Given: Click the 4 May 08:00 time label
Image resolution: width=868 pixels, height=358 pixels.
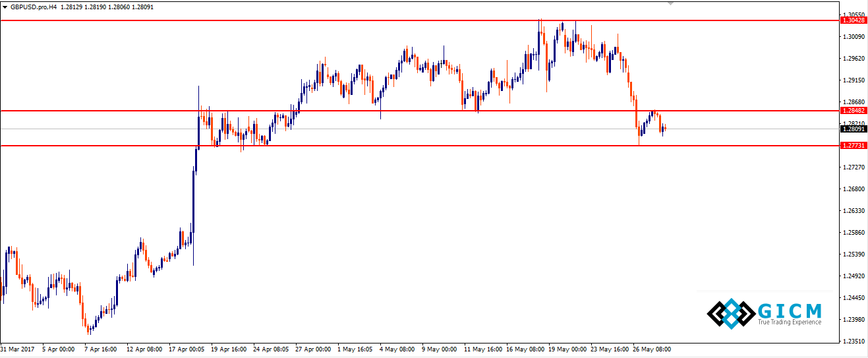Looking at the screenshot, I should 398,349.
